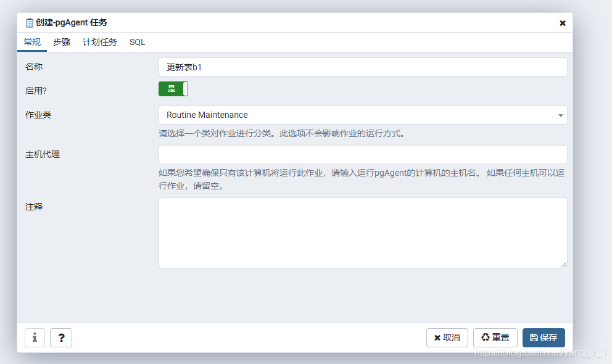Click the 重置 button
Image resolution: width=612 pixels, height=364 pixels.
(495, 337)
